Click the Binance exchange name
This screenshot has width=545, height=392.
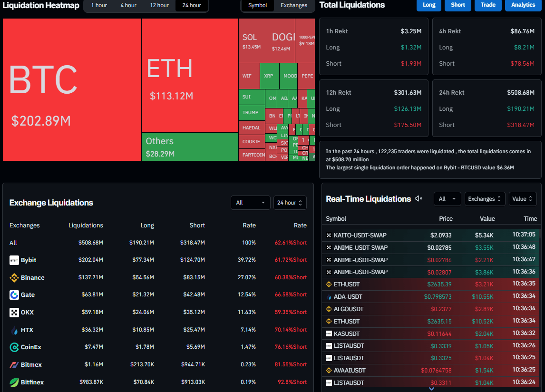point(33,277)
